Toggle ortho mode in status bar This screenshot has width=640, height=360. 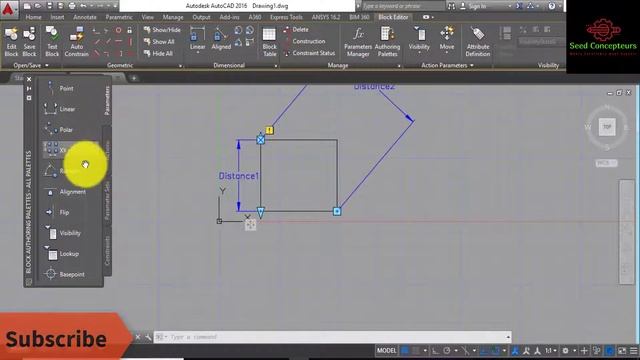pos(436,351)
